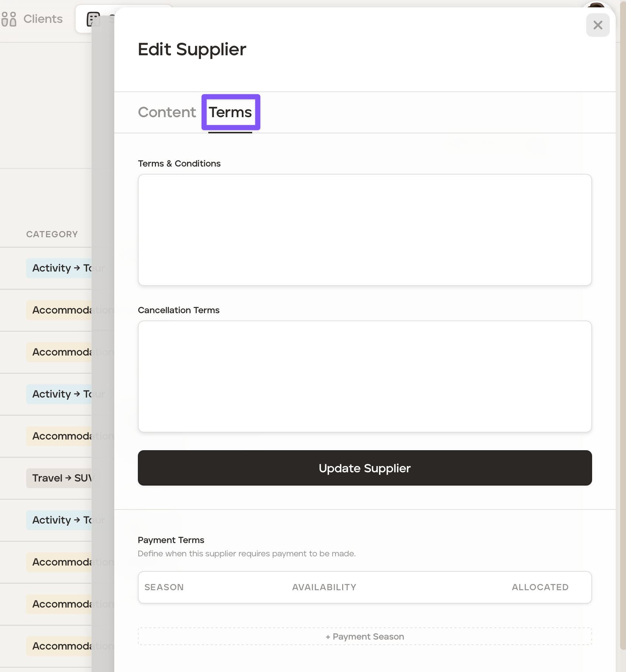Click the CATEGORY column header
This screenshot has height=672, width=626.
coord(52,234)
